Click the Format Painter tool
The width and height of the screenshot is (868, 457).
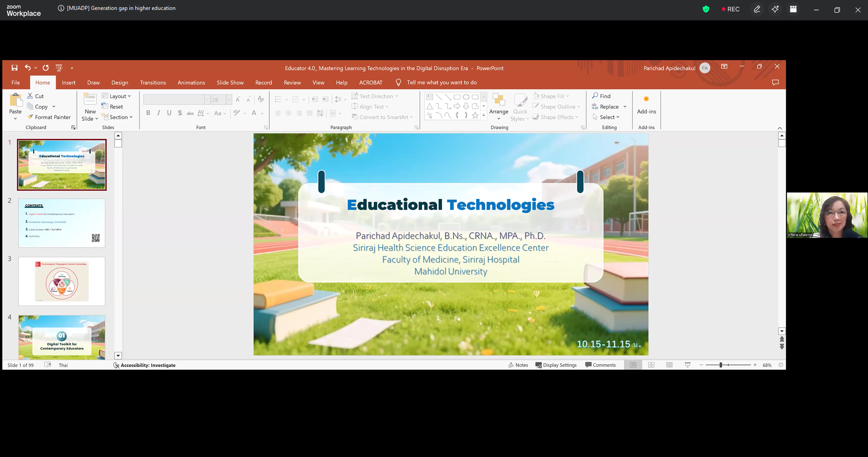coord(49,117)
